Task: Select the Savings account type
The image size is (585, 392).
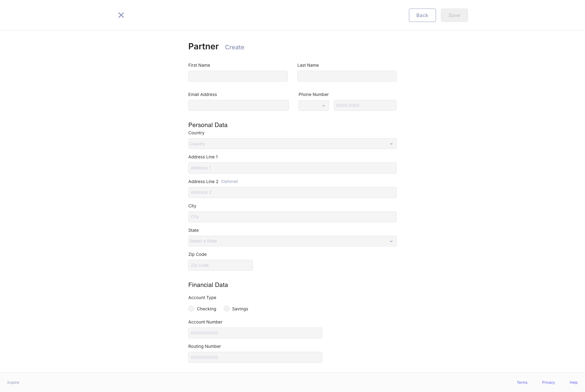Action: coord(227,309)
